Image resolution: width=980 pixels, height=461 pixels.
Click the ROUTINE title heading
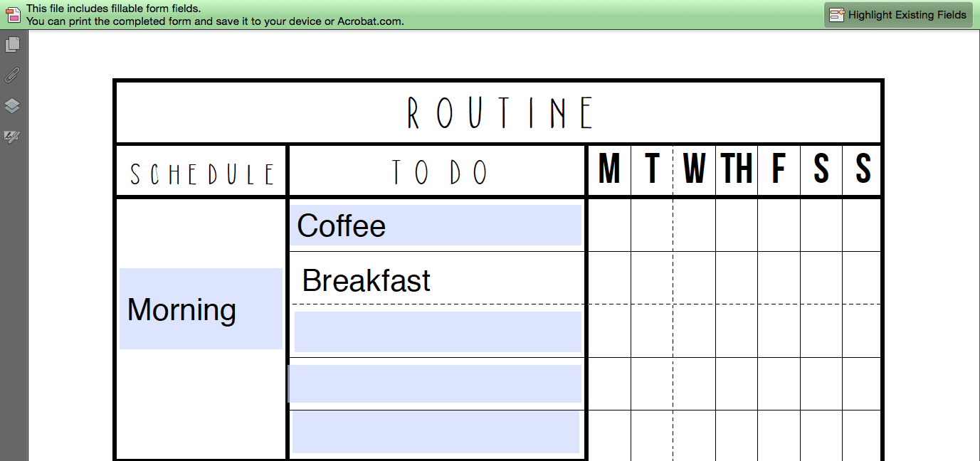coord(500,112)
